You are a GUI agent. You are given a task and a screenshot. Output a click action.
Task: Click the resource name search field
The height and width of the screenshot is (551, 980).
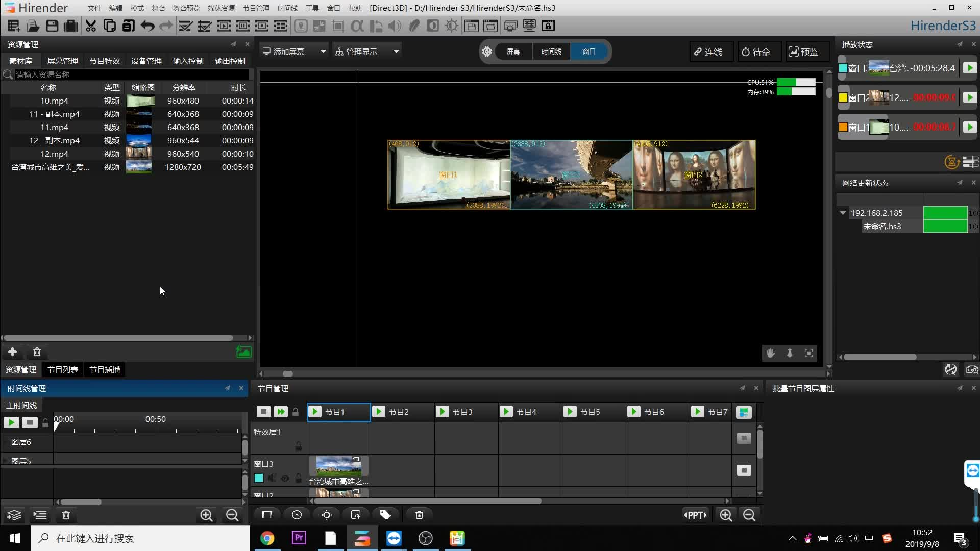[x=132, y=74]
